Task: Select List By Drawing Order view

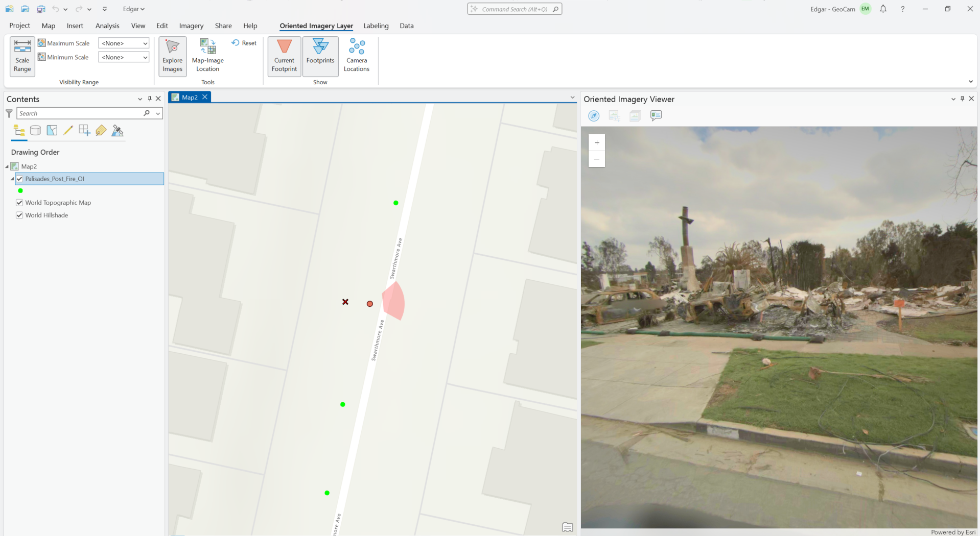Action: [x=19, y=131]
